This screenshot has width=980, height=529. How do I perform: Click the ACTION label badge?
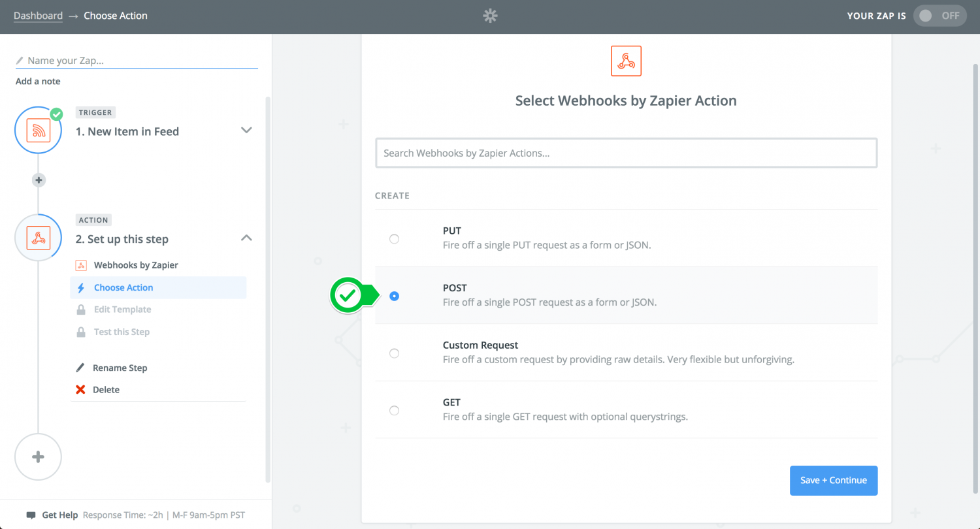[x=93, y=220]
